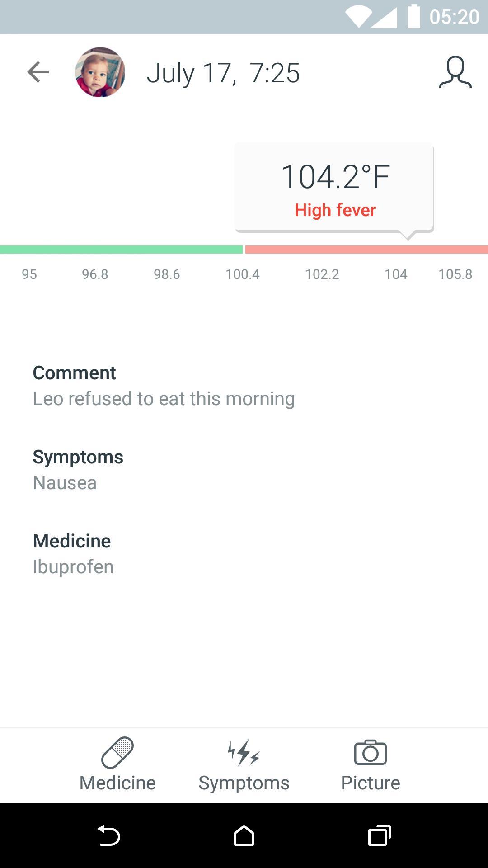Open the user profile icon

tap(455, 72)
